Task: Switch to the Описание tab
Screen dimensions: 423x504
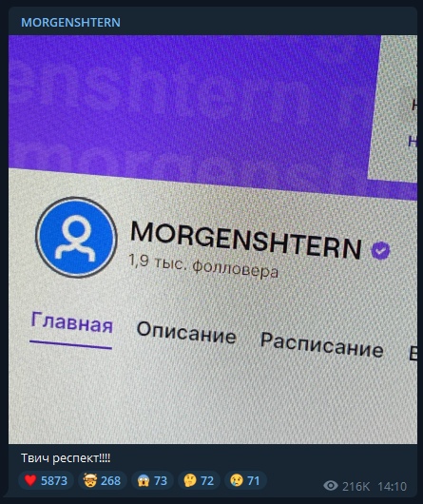Action: [x=186, y=333]
